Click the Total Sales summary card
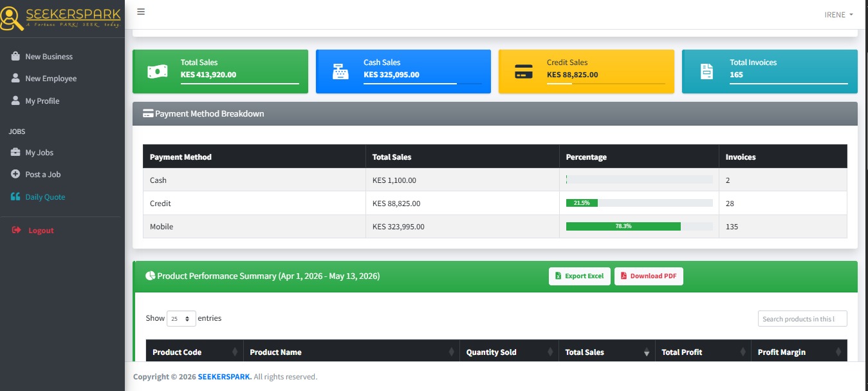This screenshot has width=868, height=391. [x=220, y=72]
